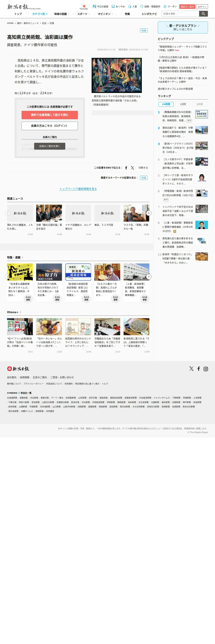Advance the 特集・連載 carousel forward
The width and height of the screenshot is (215, 644).
(x=149, y=277)
